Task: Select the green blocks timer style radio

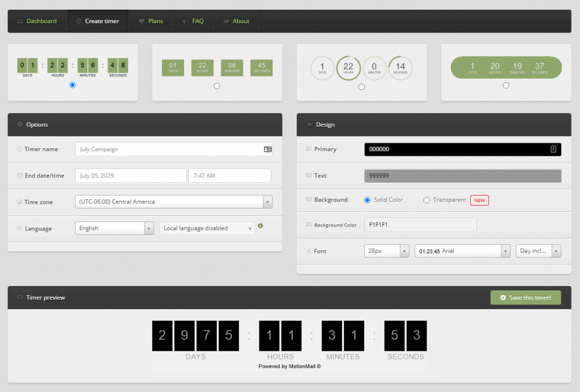Action: (217, 86)
